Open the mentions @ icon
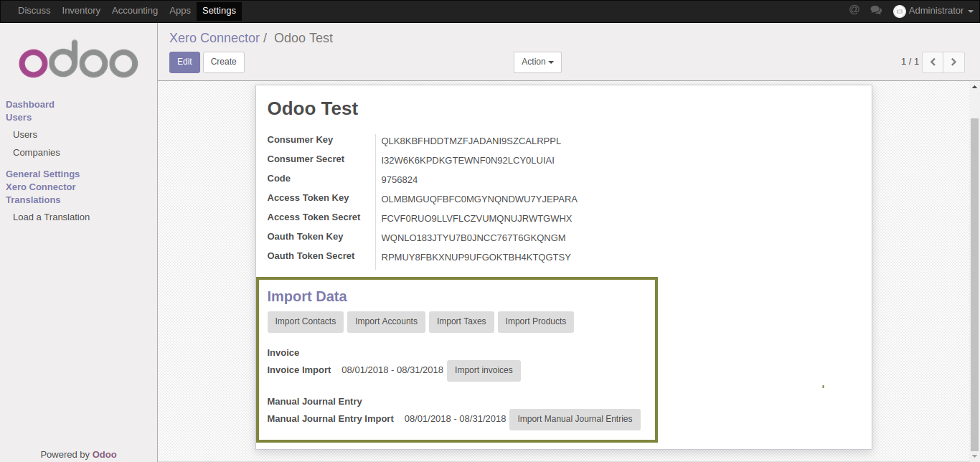 [x=854, y=10]
